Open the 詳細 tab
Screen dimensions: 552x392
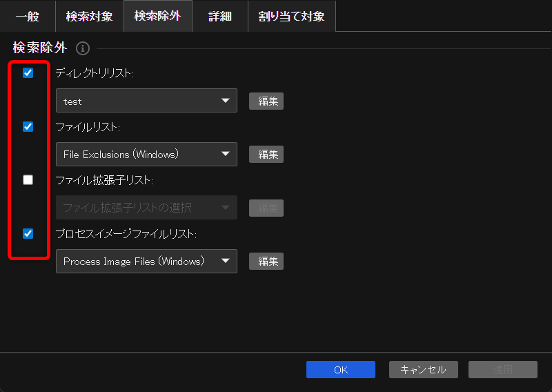220,16
